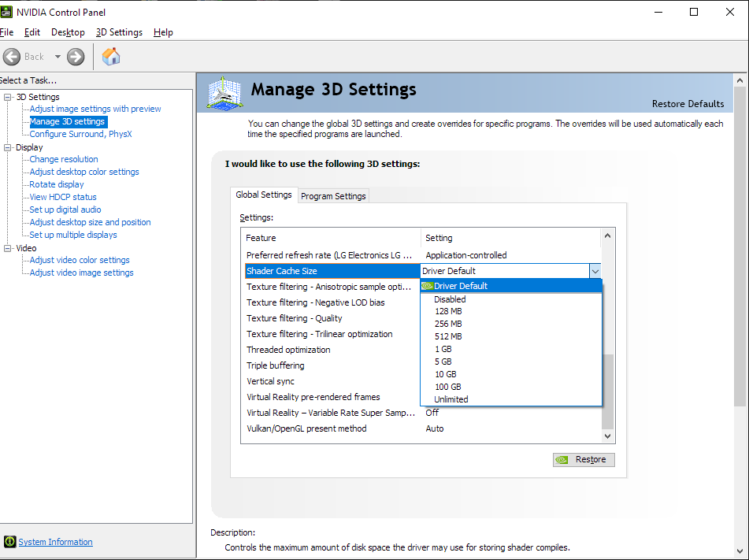This screenshot has height=560, width=749.
Task: Click the Back arrow navigation icon
Action: pos(12,57)
